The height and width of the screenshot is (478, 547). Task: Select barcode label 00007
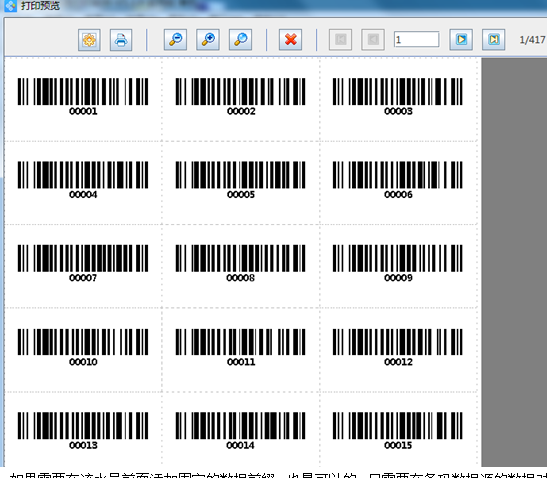coord(83,263)
